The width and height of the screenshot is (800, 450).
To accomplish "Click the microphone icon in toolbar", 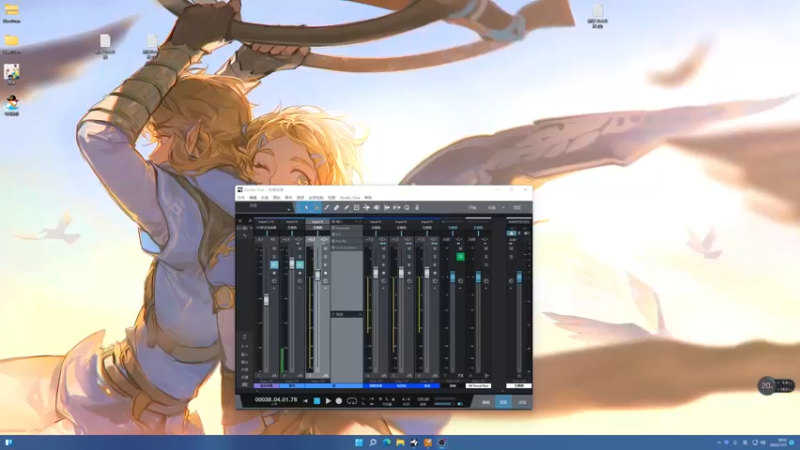I will click(417, 208).
